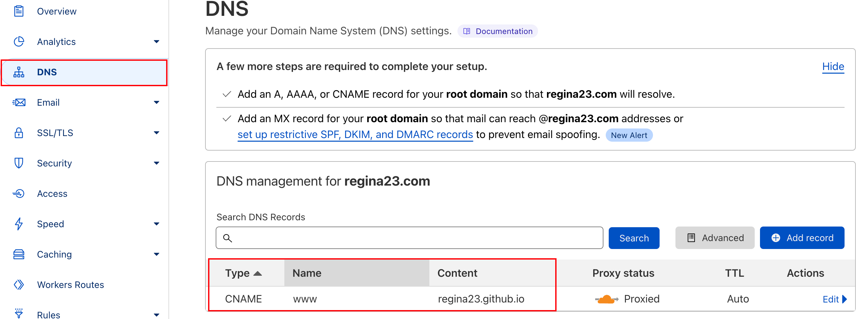Viewport: 868px width, 319px height.
Task: Open the Caching section
Action: tap(54, 254)
